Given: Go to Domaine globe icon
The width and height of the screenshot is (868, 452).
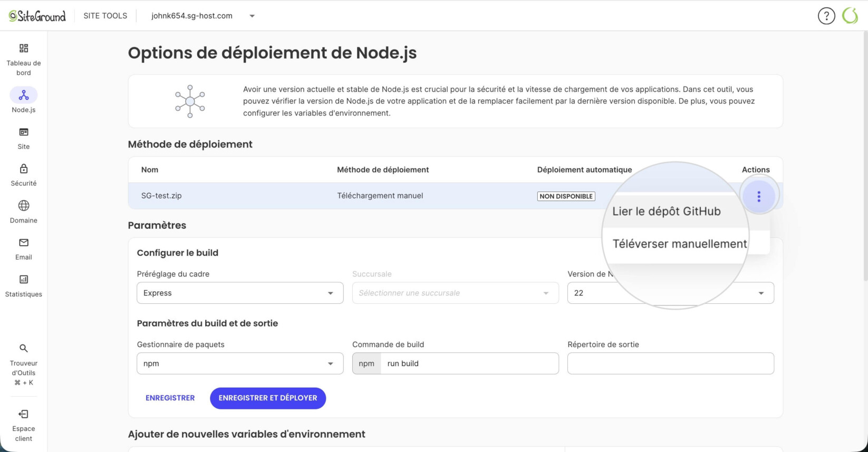Looking at the screenshot, I should click(x=24, y=206).
